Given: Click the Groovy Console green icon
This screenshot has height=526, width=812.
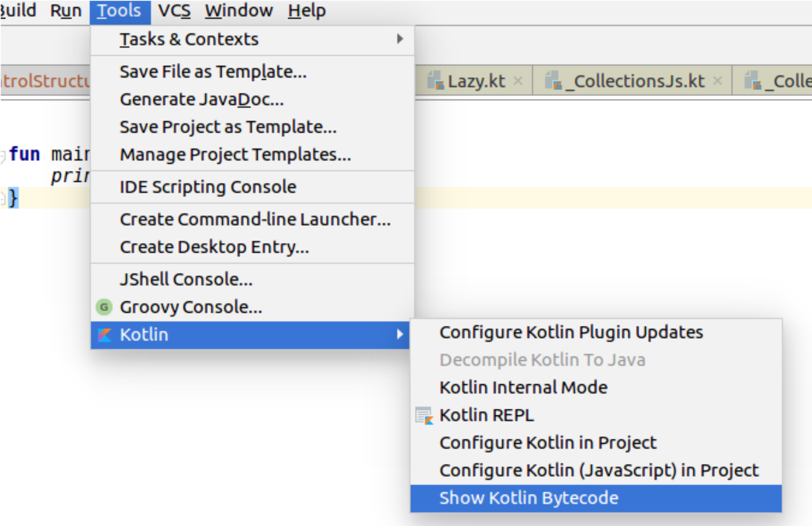Looking at the screenshot, I should click(x=104, y=307).
